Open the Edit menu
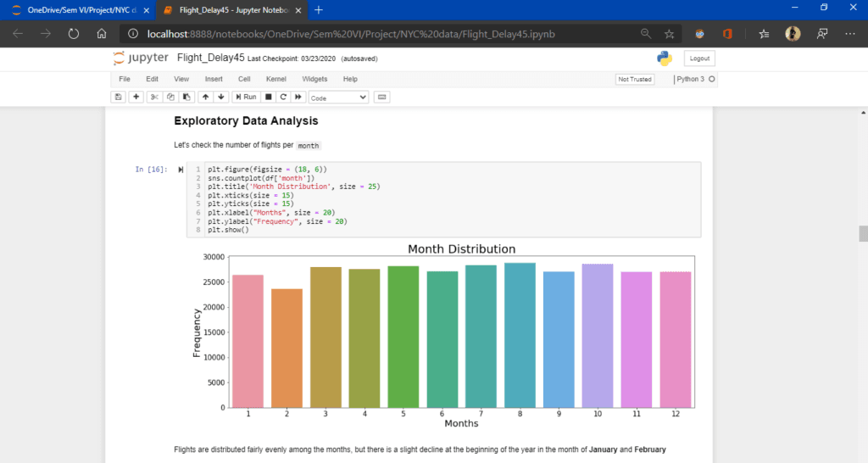The image size is (868, 463). 153,79
